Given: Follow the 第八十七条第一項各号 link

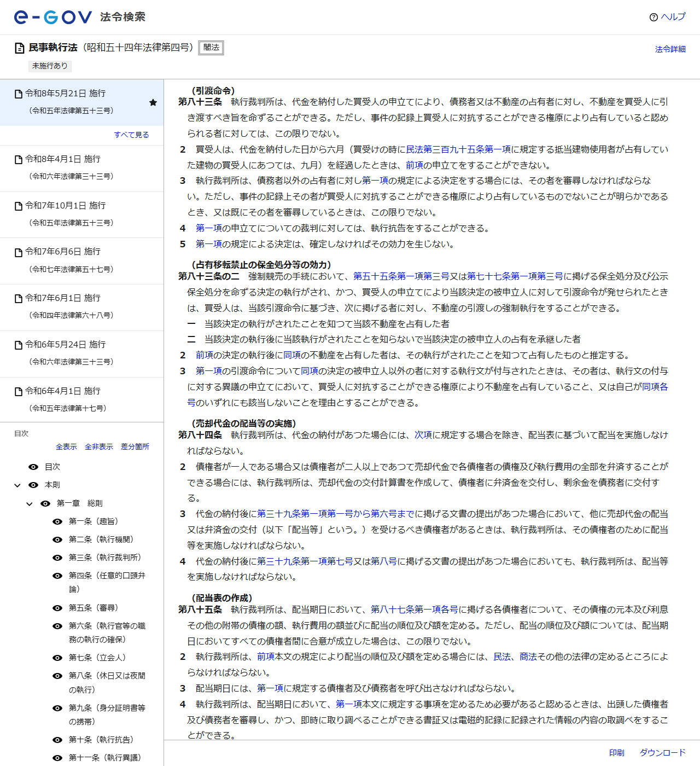Looking at the screenshot, I should tap(415, 610).
